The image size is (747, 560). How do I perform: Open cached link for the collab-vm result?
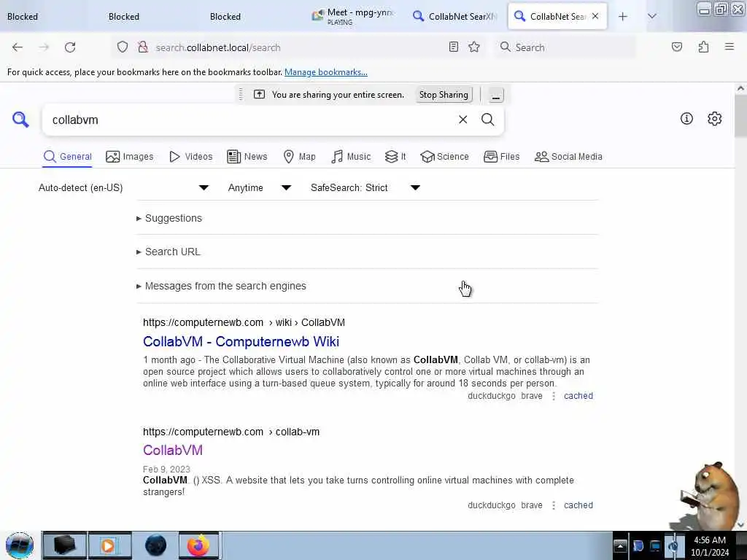tap(578, 505)
